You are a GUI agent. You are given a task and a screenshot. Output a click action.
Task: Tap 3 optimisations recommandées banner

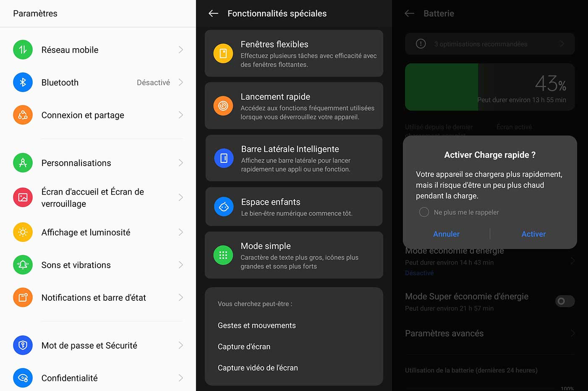click(x=490, y=44)
